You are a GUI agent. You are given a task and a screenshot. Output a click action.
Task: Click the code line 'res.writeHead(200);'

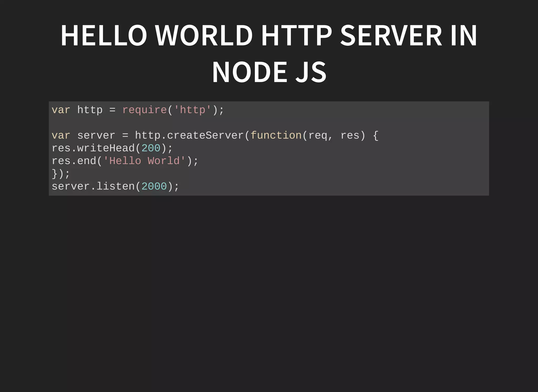coord(112,148)
